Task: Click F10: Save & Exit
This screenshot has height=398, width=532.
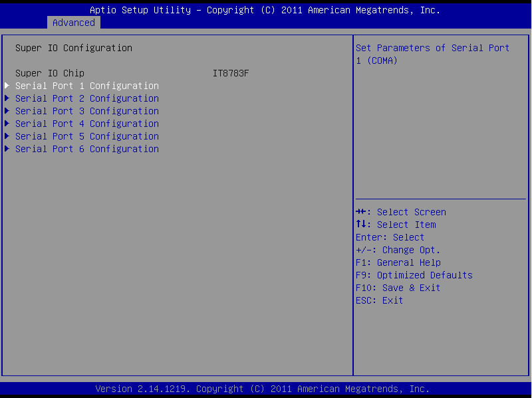Action: tap(398, 288)
